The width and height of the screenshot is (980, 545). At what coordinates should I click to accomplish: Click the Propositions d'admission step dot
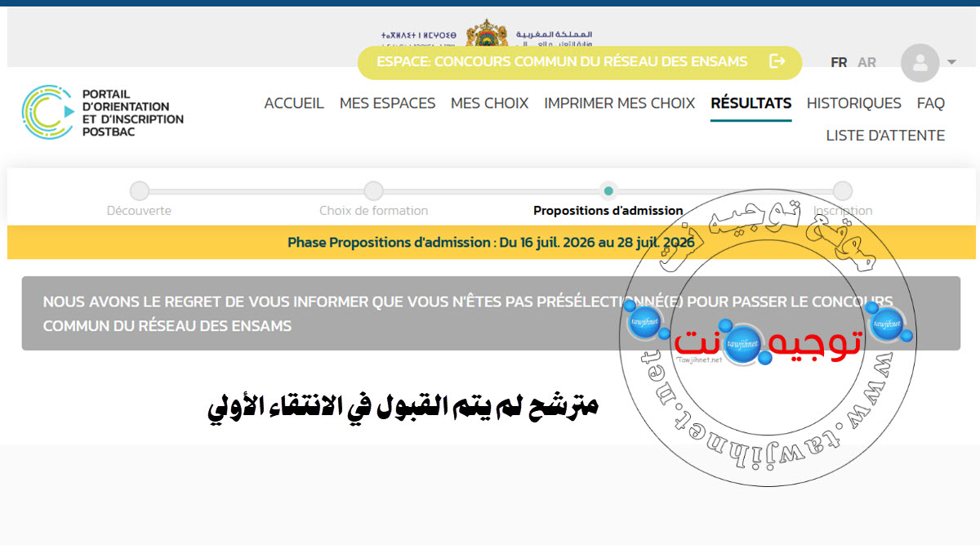tap(608, 191)
